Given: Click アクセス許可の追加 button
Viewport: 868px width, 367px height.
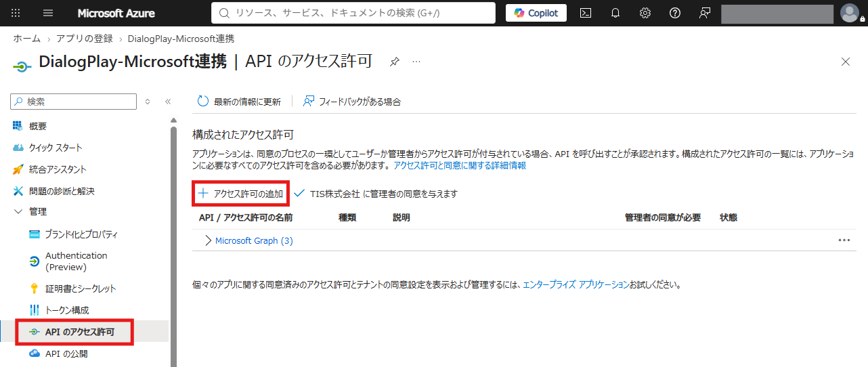Looking at the screenshot, I should 241,194.
